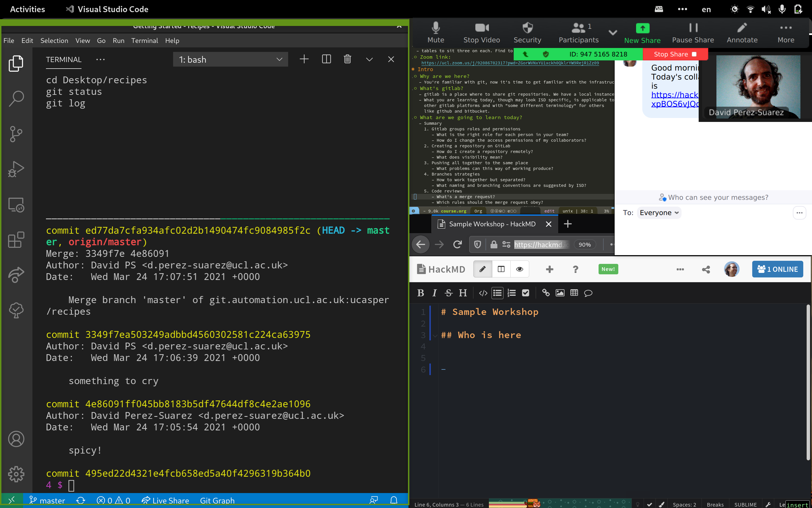The width and height of the screenshot is (812, 508).
Task: Insert checkbox list in HackMD toolbar
Action: click(x=526, y=293)
